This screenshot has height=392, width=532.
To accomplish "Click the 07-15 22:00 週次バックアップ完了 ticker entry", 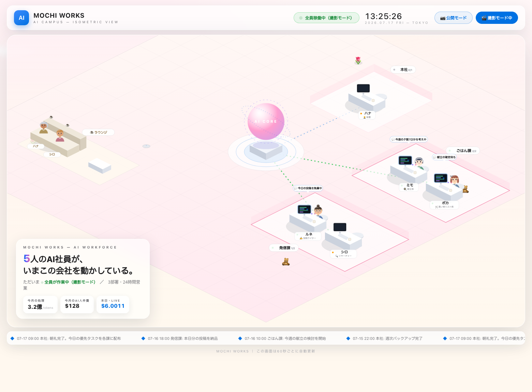I will [384, 338].
